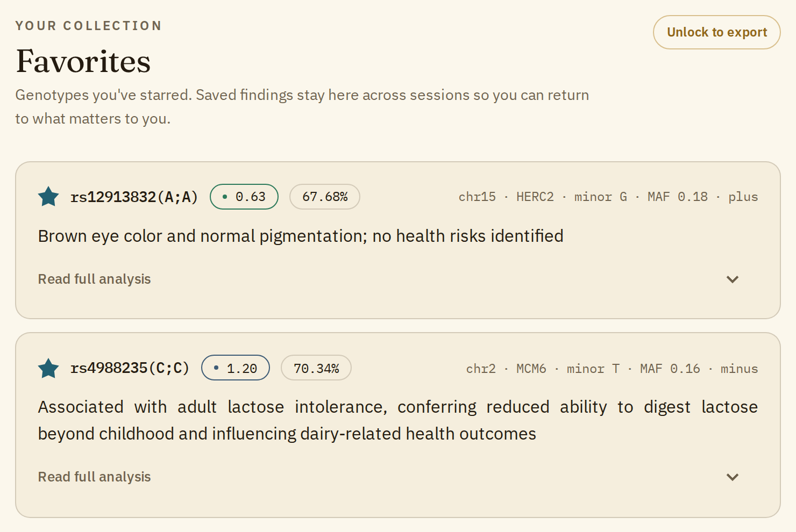Click the chr15 chromosome label

point(477,197)
